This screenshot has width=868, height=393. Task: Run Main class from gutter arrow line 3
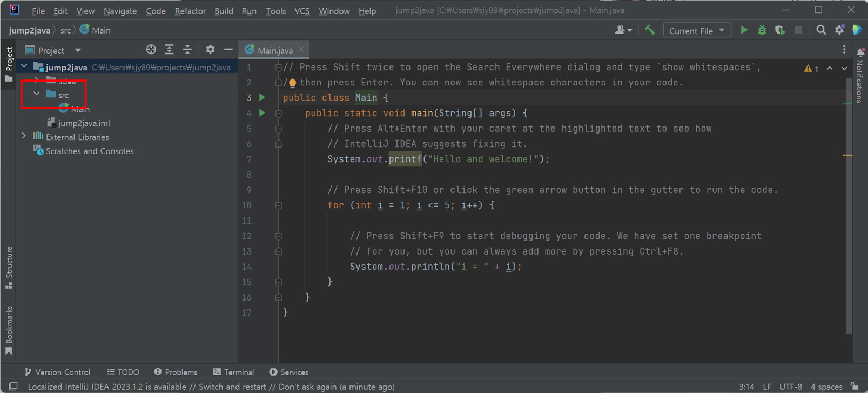(x=262, y=98)
